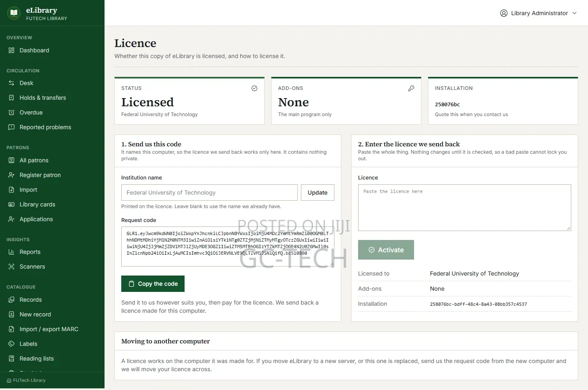Click the Copy the code button
Viewport: 588px width, 390px height.
click(x=153, y=284)
